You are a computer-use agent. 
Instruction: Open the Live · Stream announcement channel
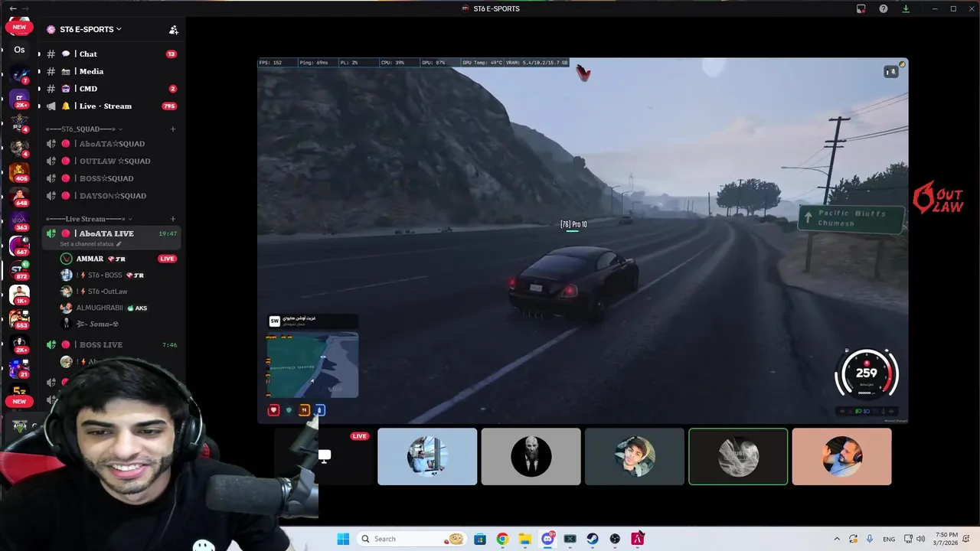click(112, 106)
